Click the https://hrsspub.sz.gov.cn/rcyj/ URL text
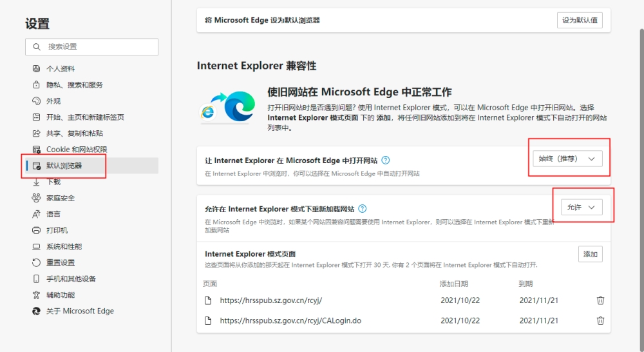The width and height of the screenshot is (644, 352). coord(270,300)
